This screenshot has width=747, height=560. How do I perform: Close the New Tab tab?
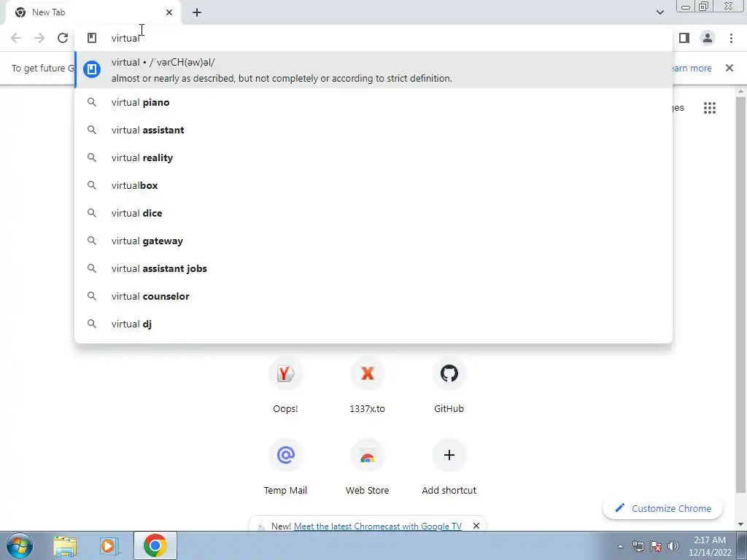click(169, 12)
